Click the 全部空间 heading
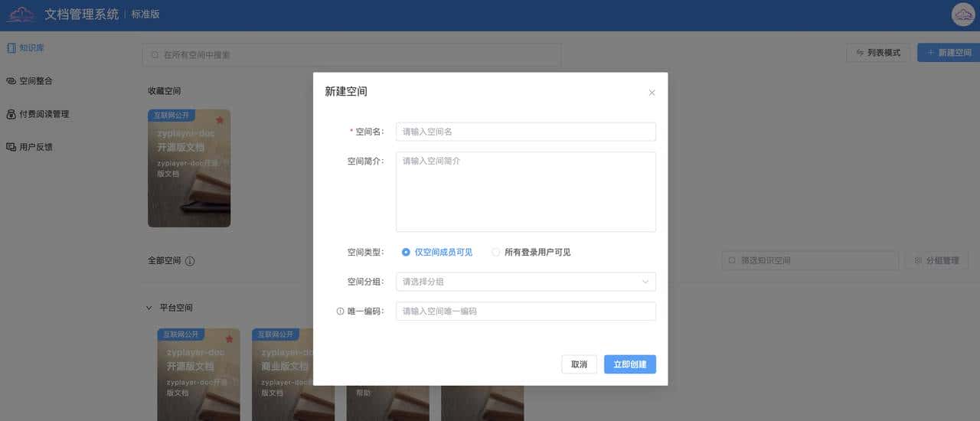 pyautogui.click(x=165, y=260)
